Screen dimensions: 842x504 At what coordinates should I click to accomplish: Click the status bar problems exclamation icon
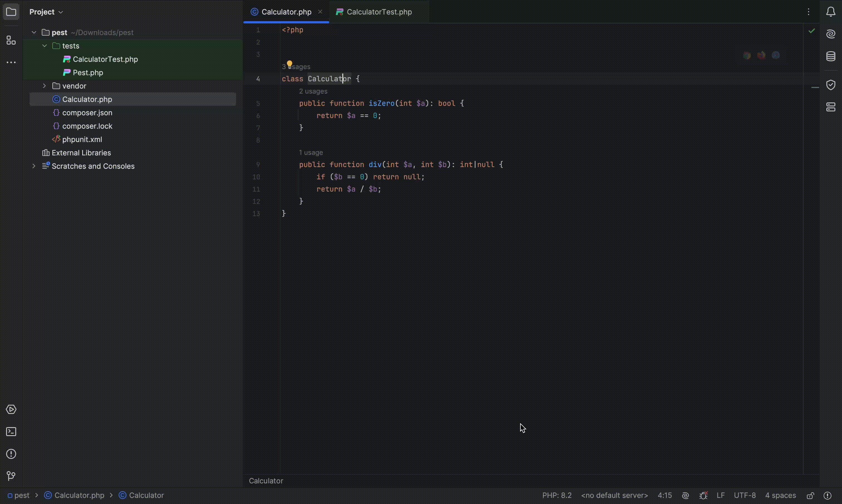pyautogui.click(x=828, y=496)
